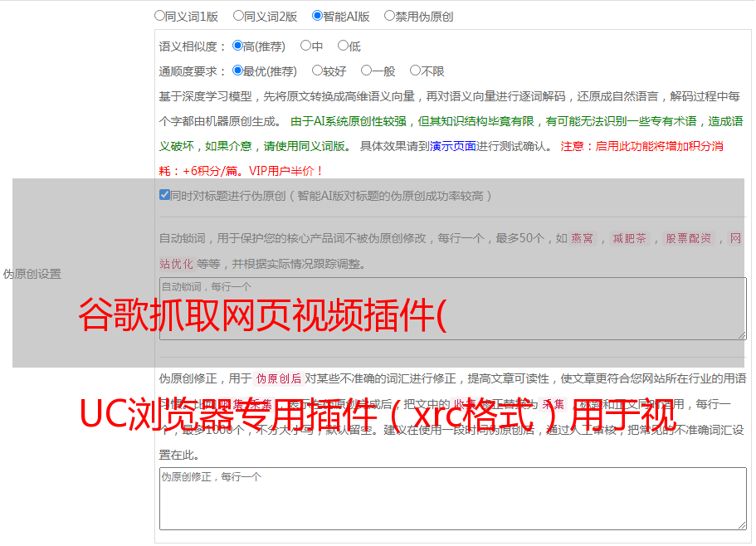Click inside the 自动锁词 textarea
The image size is (756, 546).
pyautogui.click(x=453, y=309)
